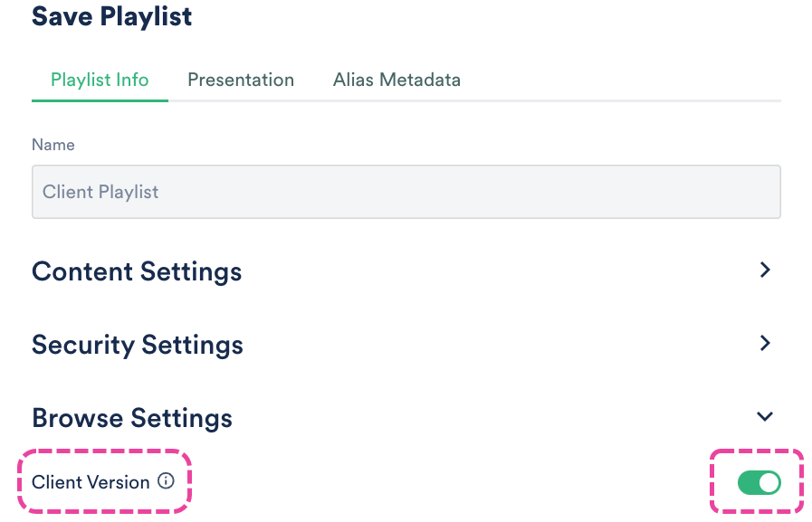Collapse Browse Settings using the down chevron
This screenshot has height=522, width=812.
[765, 416]
